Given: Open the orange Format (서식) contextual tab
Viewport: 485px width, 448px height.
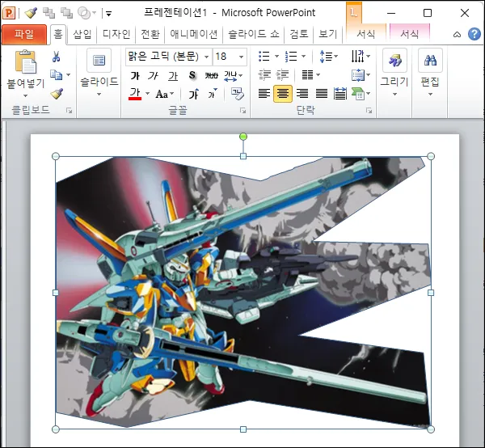Looking at the screenshot, I should pos(366,34).
